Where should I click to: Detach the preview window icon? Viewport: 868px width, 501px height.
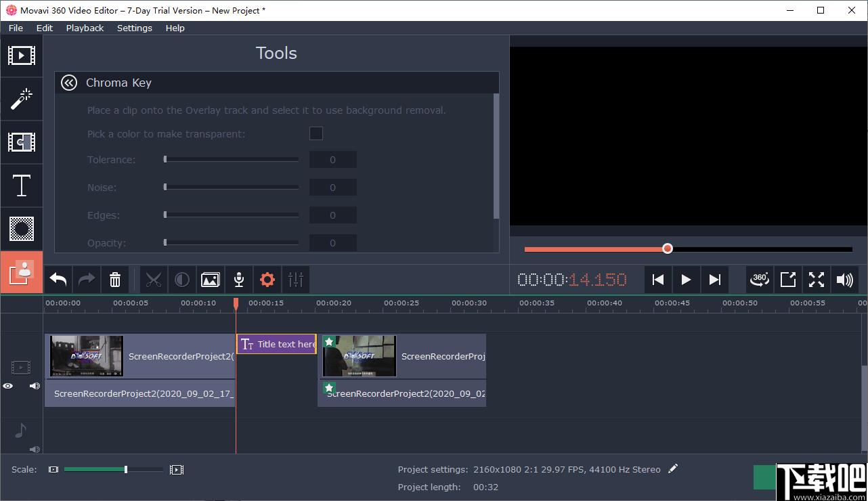coord(788,280)
